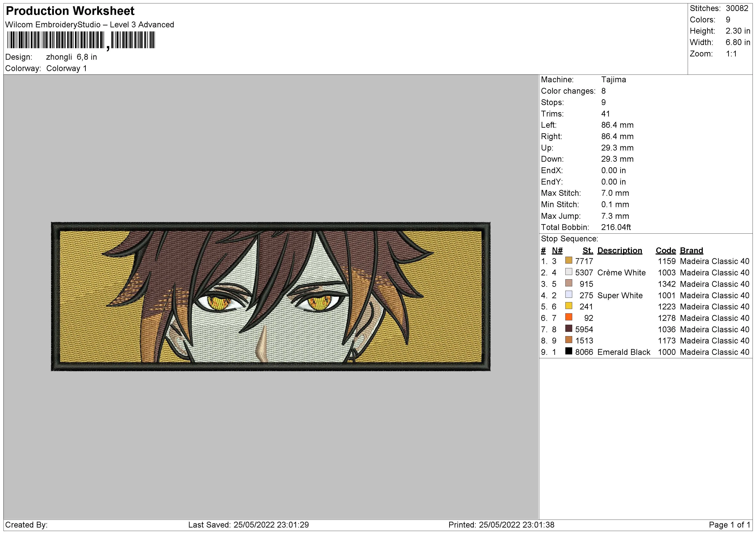Click stitch count '8066' in stop 9
The width and height of the screenshot is (756, 534).
[584, 352]
